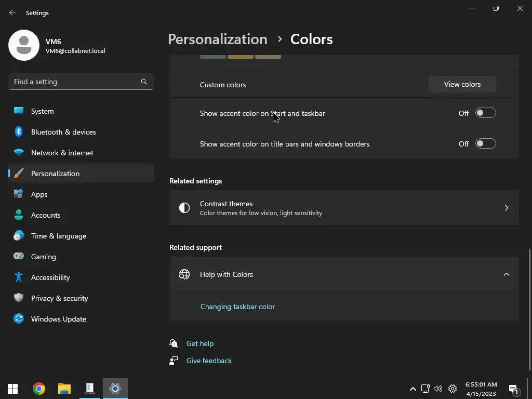Click the Windows Update refresh icon
This screenshot has height=399, width=532.
click(x=19, y=319)
